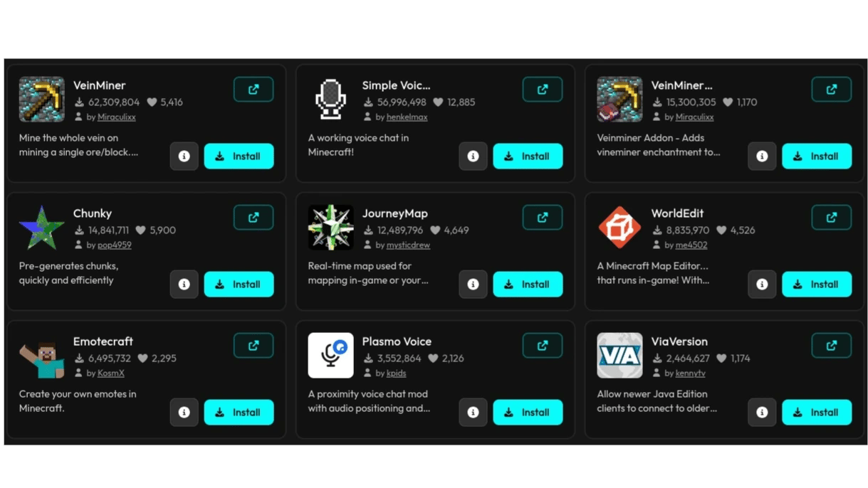Open author henkelmax profile
Viewport: 868px width, 488px height.
[407, 117]
